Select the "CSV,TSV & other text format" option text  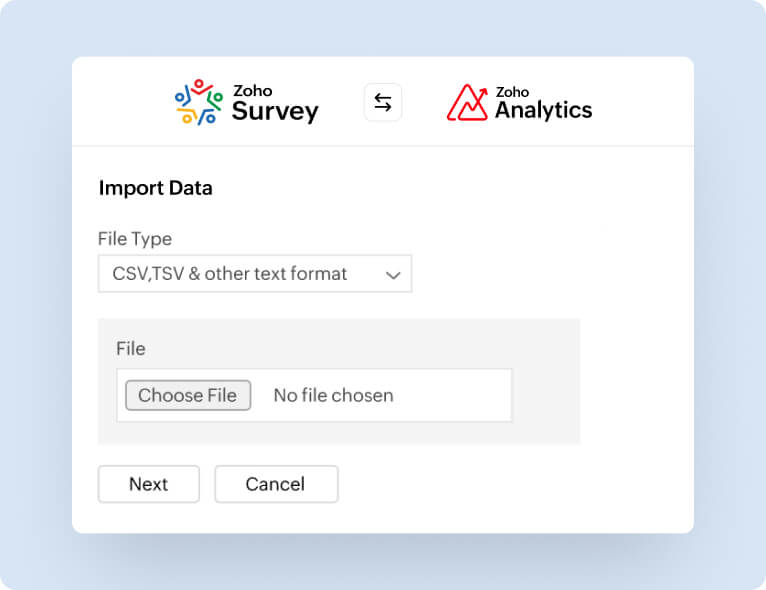coord(230,274)
